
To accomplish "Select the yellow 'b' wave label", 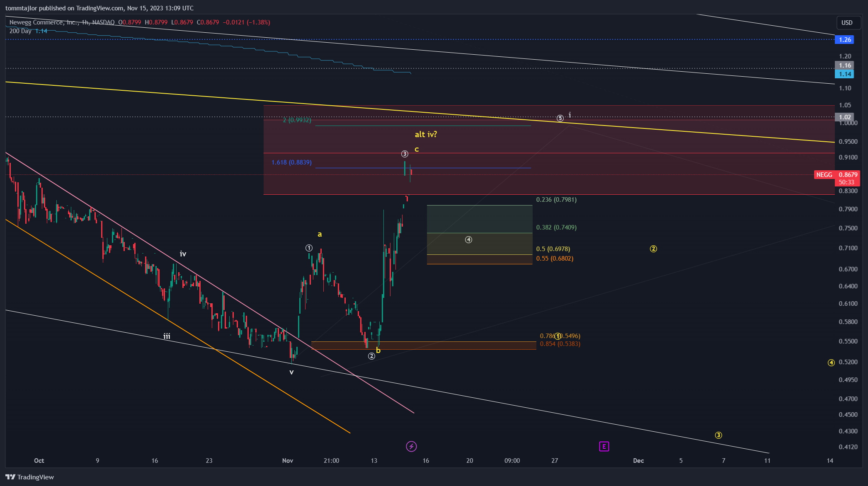I will click(x=378, y=350).
